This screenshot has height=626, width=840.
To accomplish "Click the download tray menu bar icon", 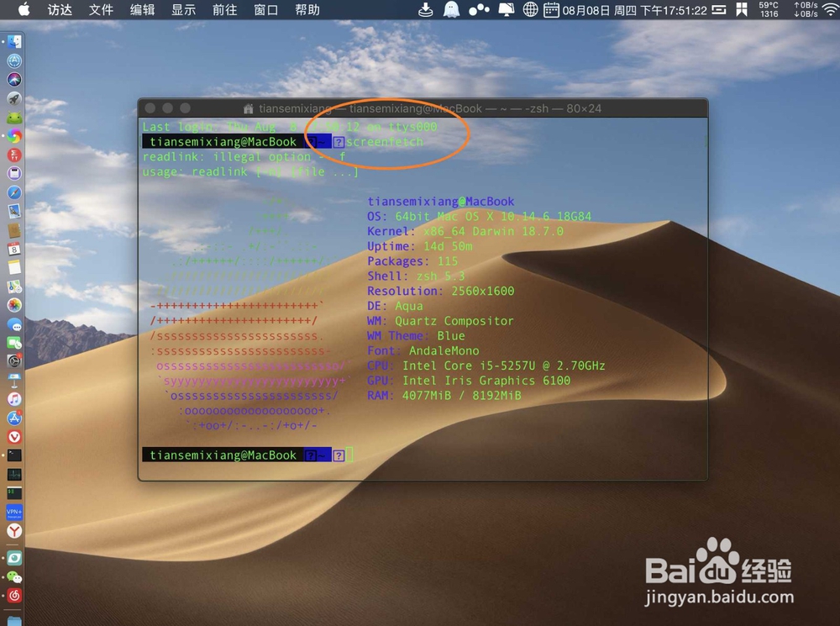I will coord(425,9).
